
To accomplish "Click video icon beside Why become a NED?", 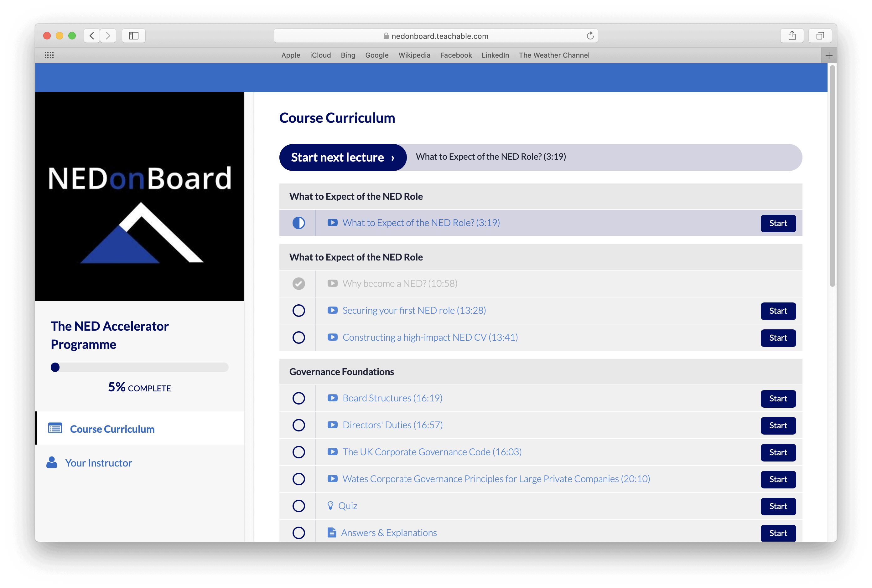I will [332, 283].
